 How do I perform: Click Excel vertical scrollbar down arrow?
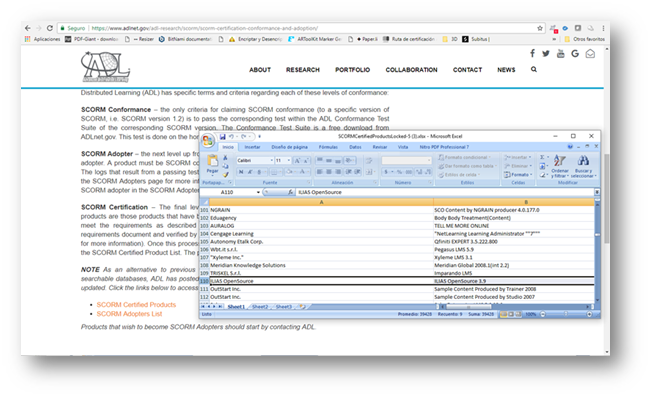click(598, 300)
